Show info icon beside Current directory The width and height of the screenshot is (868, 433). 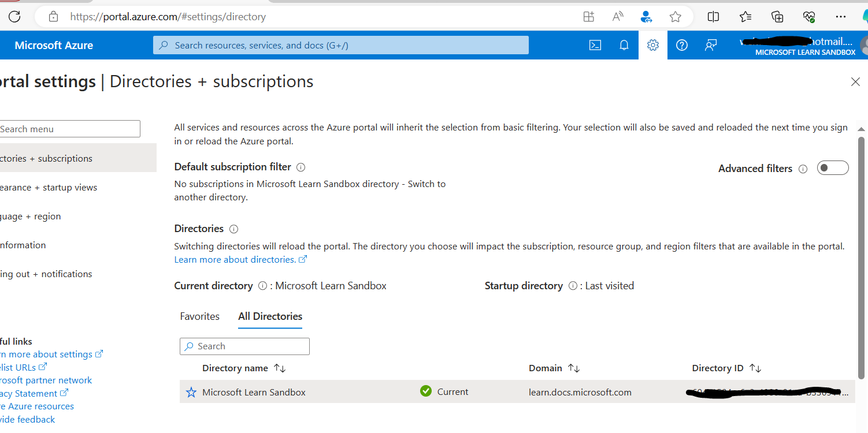262,286
